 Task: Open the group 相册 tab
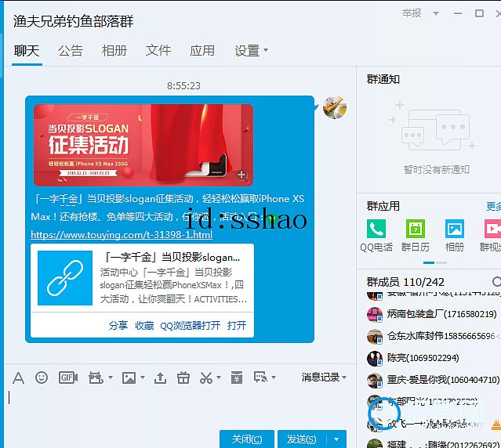click(114, 51)
